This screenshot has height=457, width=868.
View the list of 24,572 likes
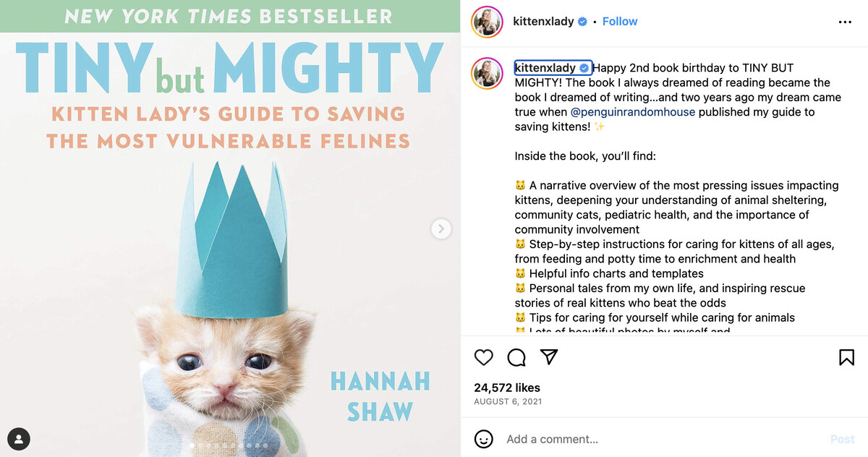pos(507,388)
